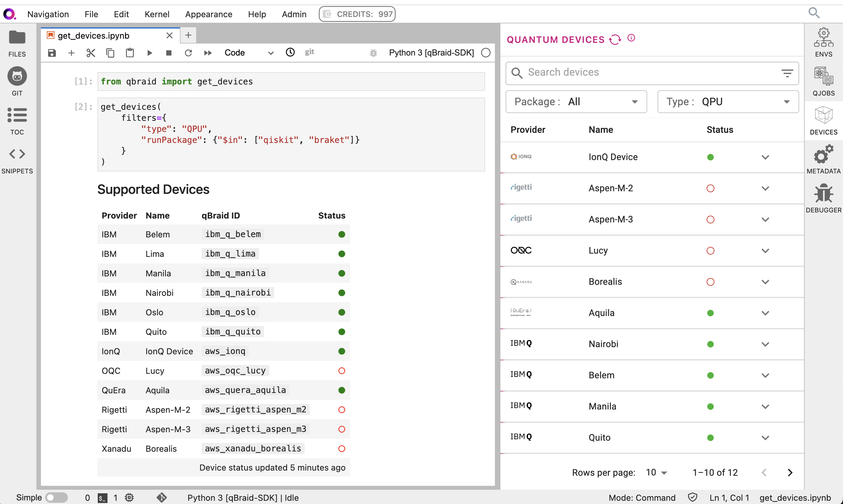Expand the Manila device row
Viewport: 843px width, 504px height.
pyautogui.click(x=765, y=407)
